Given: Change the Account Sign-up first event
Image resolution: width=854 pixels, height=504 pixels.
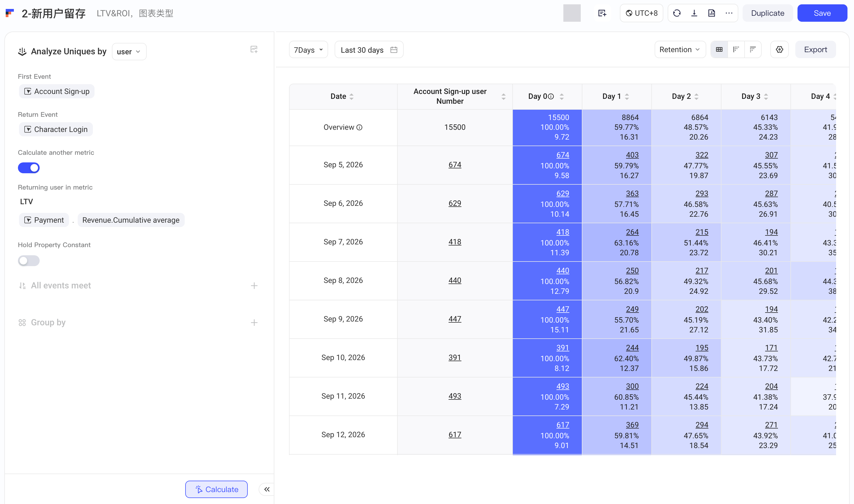Looking at the screenshot, I should click(57, 91).
